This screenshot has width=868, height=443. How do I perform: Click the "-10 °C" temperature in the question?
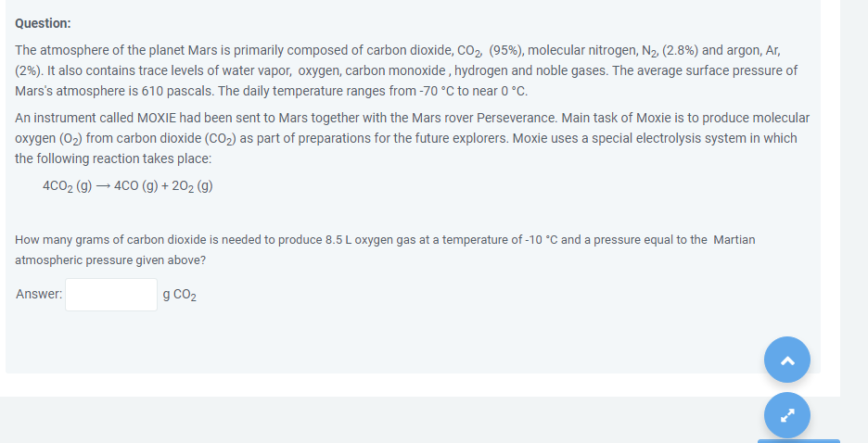(541, 240)
